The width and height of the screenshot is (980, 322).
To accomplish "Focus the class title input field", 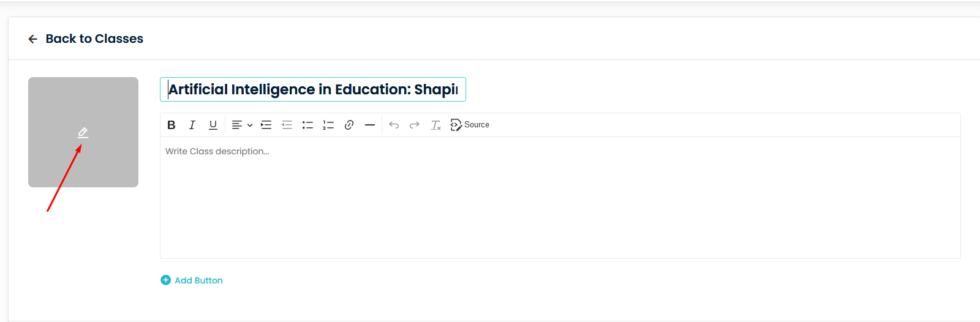I will 313,89.
